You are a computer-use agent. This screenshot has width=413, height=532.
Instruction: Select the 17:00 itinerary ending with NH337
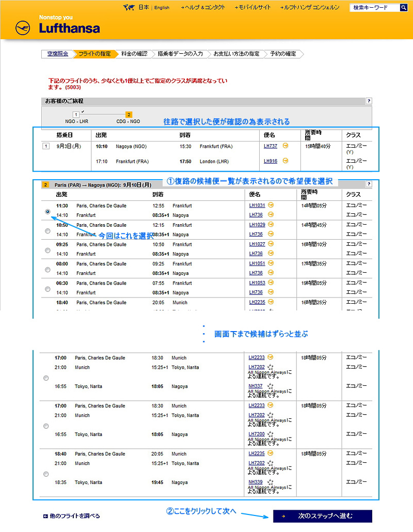pos(46,378)
